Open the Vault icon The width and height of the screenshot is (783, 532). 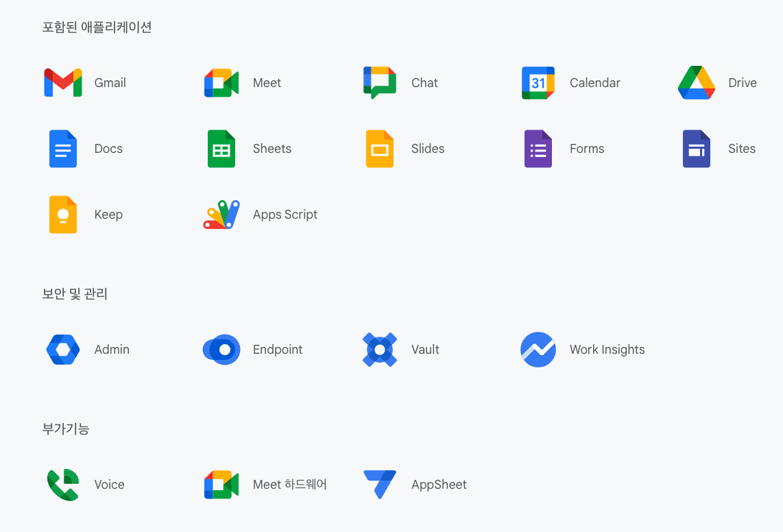(380, 350)
